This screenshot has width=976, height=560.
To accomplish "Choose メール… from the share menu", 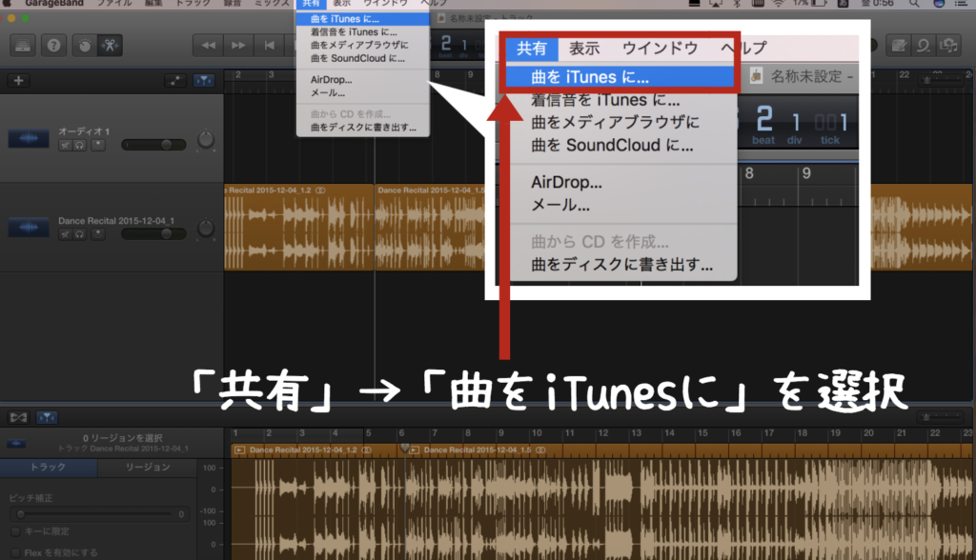I will [362, 92].
